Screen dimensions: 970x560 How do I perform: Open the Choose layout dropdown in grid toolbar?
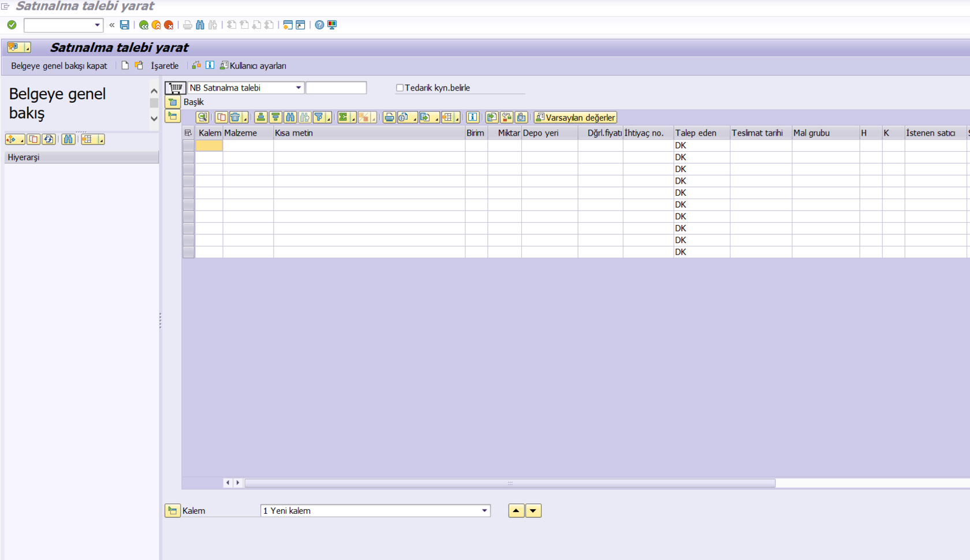[x=451, y=117]
